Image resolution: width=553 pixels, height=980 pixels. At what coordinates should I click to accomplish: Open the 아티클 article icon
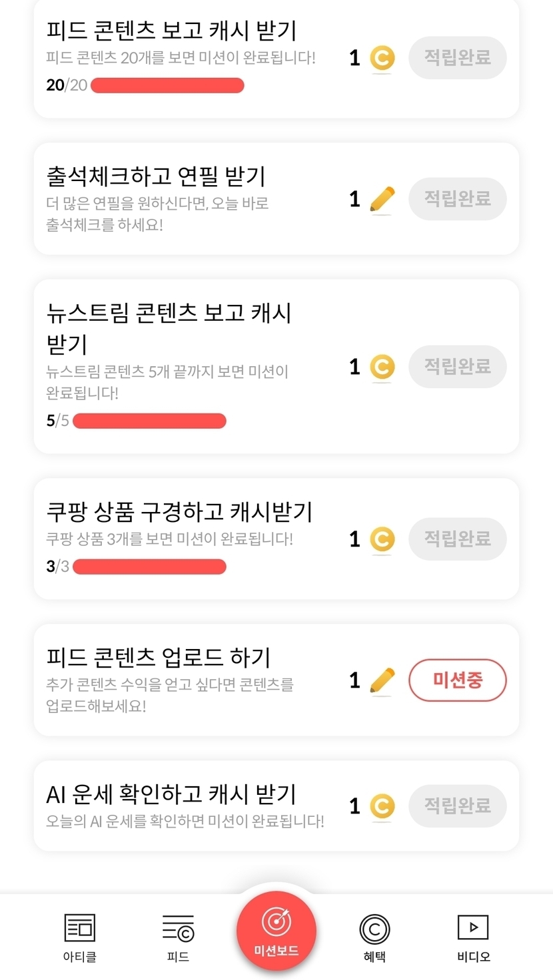pyautogui.click(x=80, y=928)
